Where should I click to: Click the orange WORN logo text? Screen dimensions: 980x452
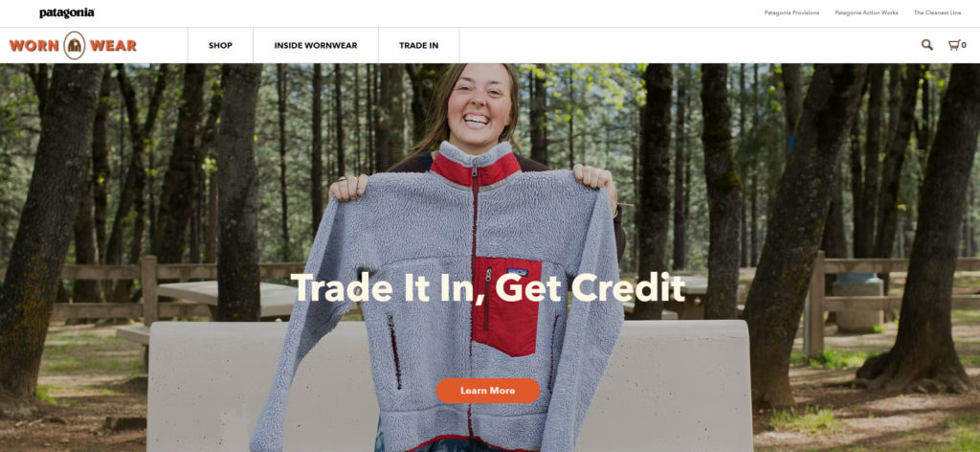tap(34, 46)
